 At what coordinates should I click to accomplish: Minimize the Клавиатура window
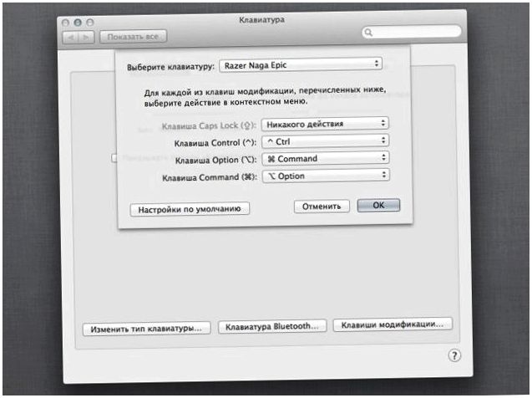point(78,23)
